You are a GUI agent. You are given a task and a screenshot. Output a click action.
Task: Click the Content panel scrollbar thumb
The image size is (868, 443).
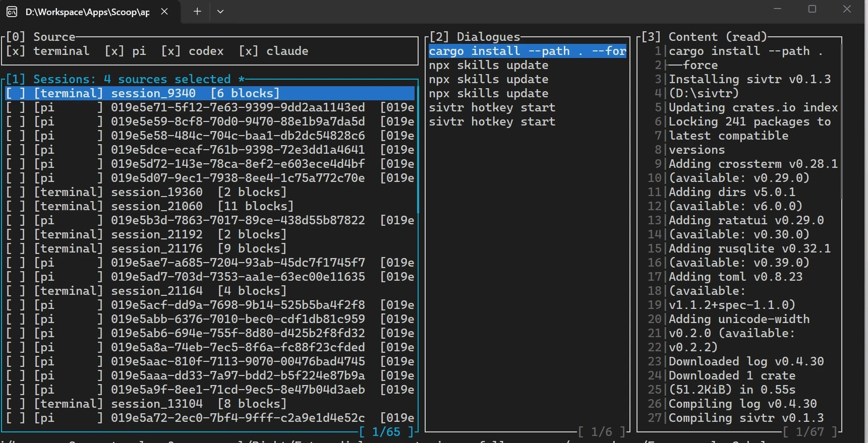pyautogui.click(x=842, y=121)
